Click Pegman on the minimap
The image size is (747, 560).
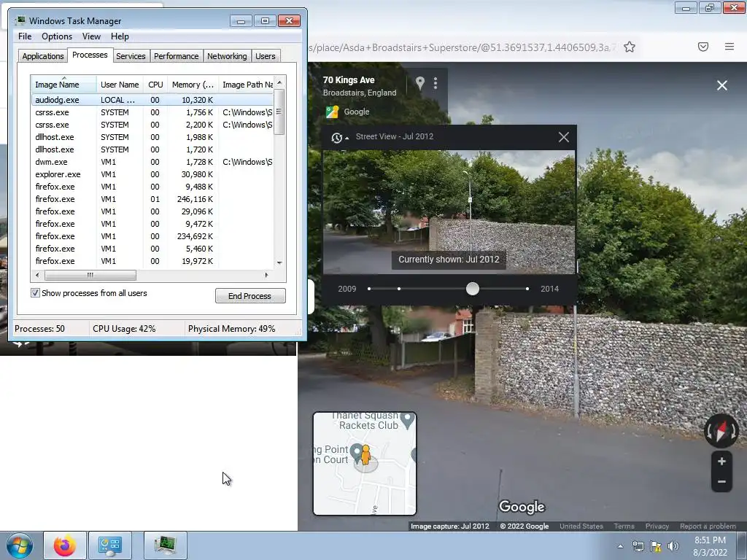(x=365, y=455)
